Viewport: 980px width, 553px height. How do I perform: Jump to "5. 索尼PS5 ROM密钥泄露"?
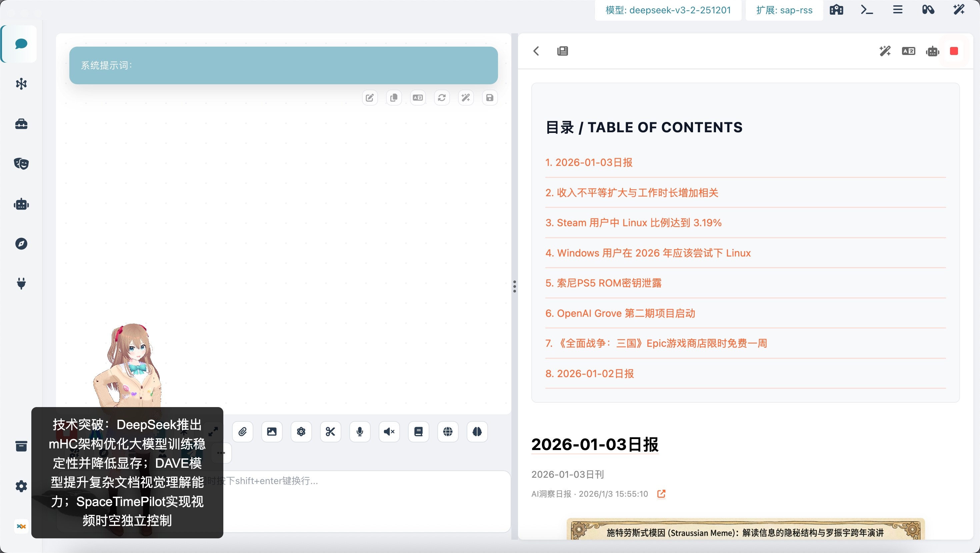(603, 283)
